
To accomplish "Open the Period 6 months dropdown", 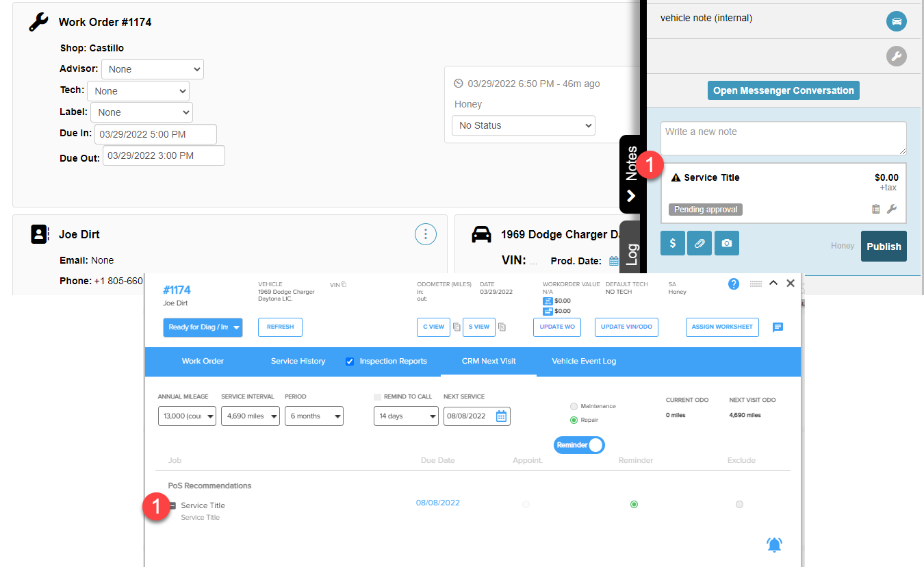I will pos(315,416).
